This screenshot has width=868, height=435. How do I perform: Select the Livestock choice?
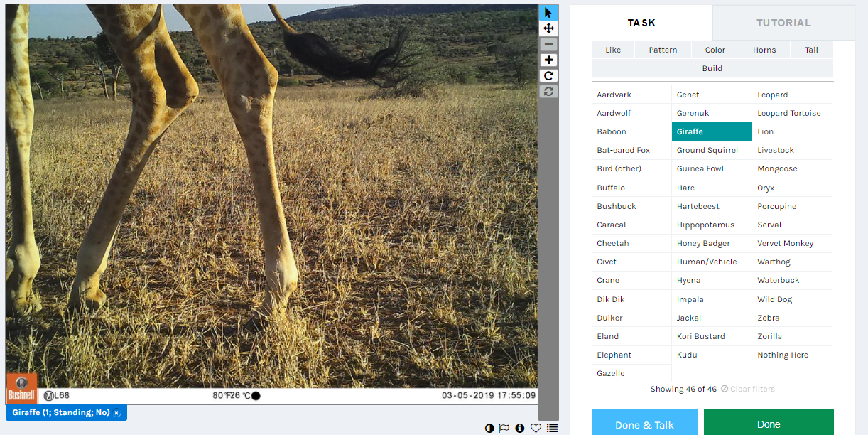tap(792, 150)
